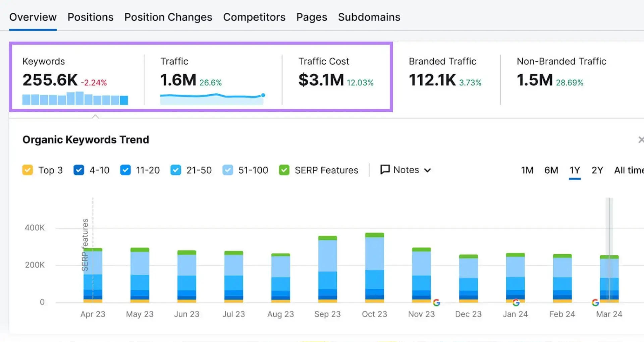
Task: Disable the SERP Features checkbox
Action: pyautogui.click(x=284, y=170)
